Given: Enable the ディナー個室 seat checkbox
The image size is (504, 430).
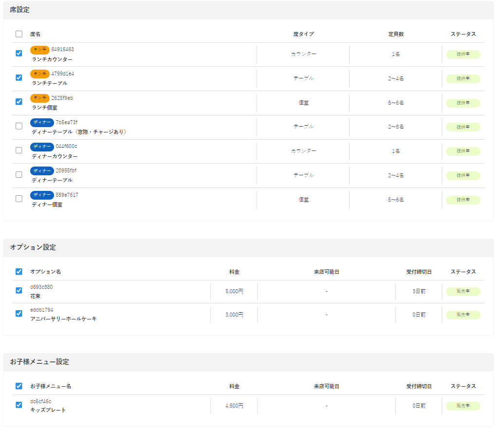Looking at the screenshot, I should [x=19, y=199].
